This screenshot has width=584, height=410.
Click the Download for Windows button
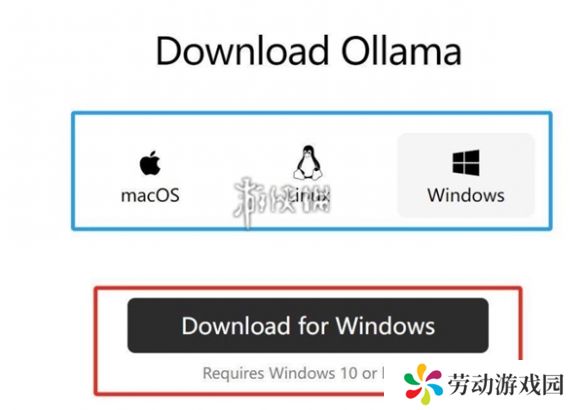[x=308, y=325]
